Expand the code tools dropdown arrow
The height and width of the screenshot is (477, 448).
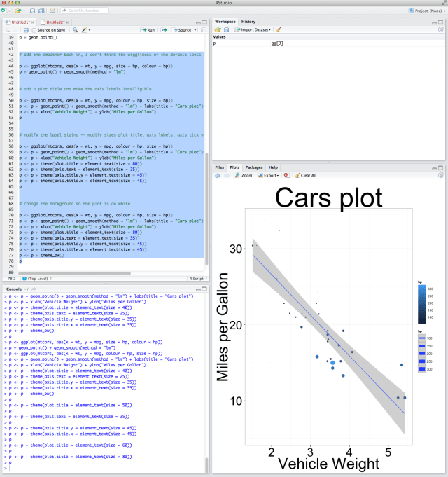point(90,30)
